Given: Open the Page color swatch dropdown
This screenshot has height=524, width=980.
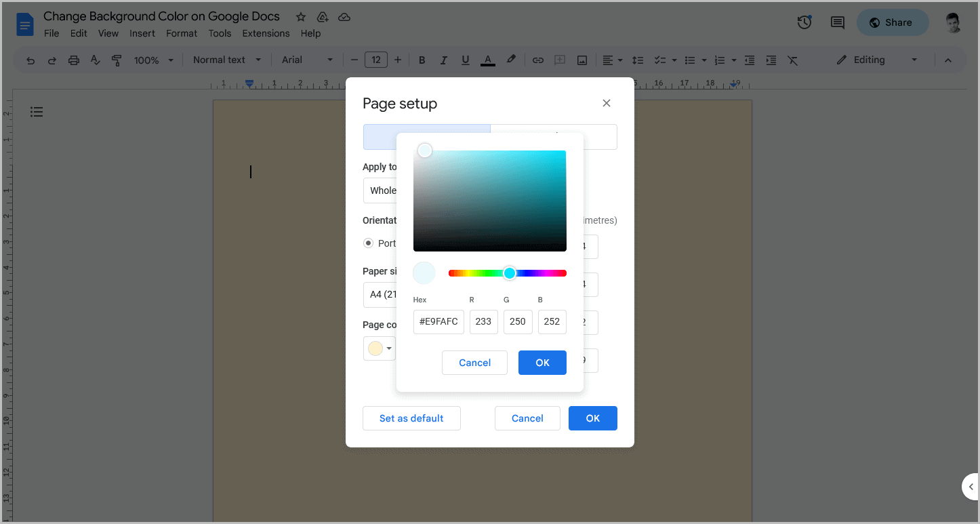Looking at the screenshot, I should pyautogui.click(x=380, y=348).
